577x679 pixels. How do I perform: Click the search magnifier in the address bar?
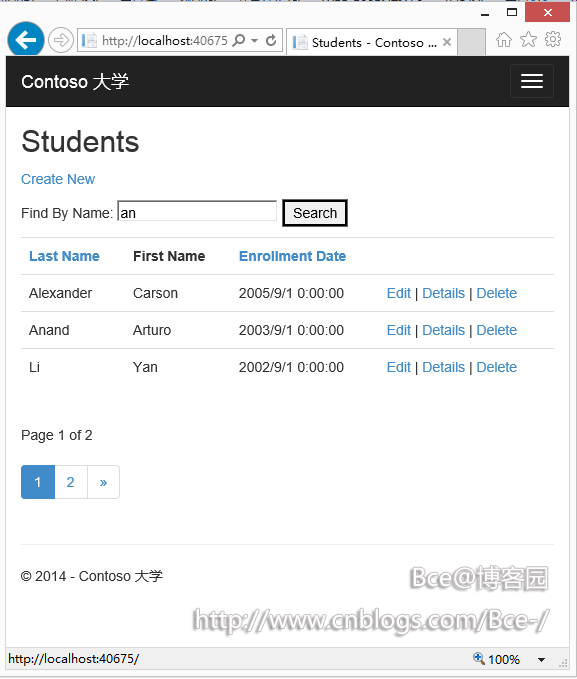pos(239,40)
